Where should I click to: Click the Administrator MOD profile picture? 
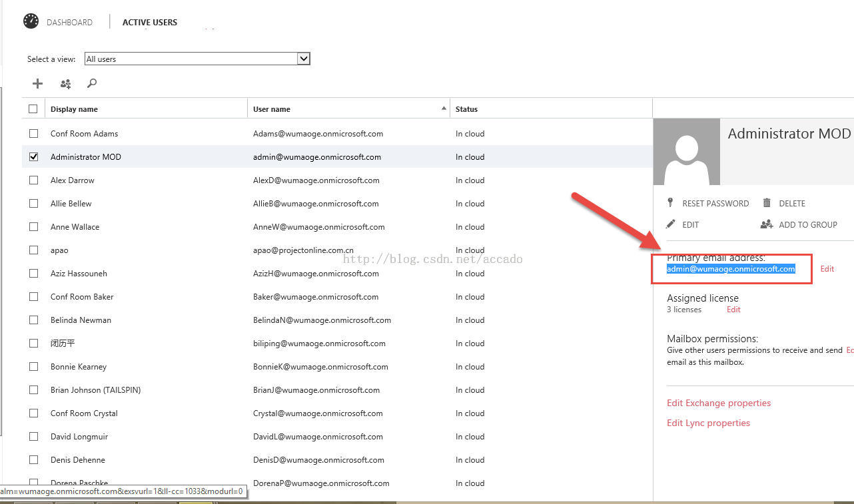[687, 152]
